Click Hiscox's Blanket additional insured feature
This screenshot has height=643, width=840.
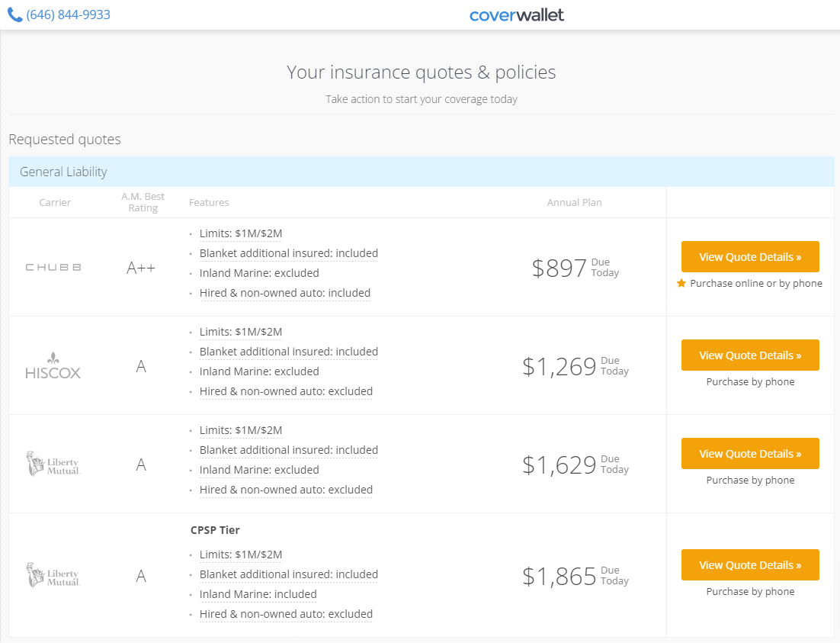click(289, 352)
